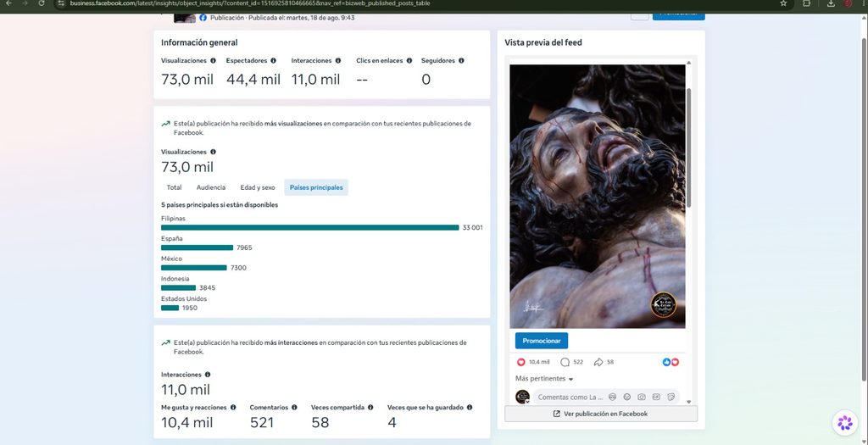Click the Promocionar button at page top
Viewport: 868px width, 445px height.
(x=679, y=16)
